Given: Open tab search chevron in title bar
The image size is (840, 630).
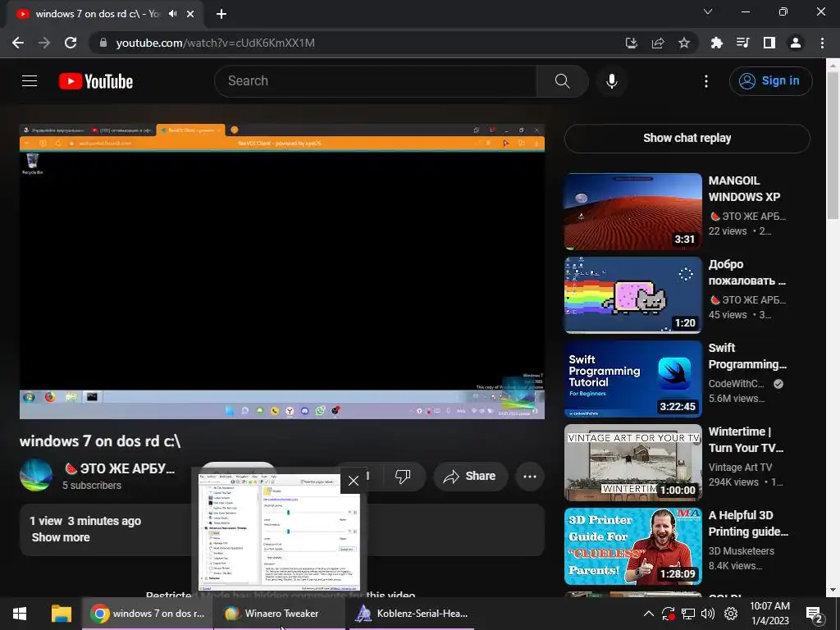Looking at the screenshot, I should point(708,11).
